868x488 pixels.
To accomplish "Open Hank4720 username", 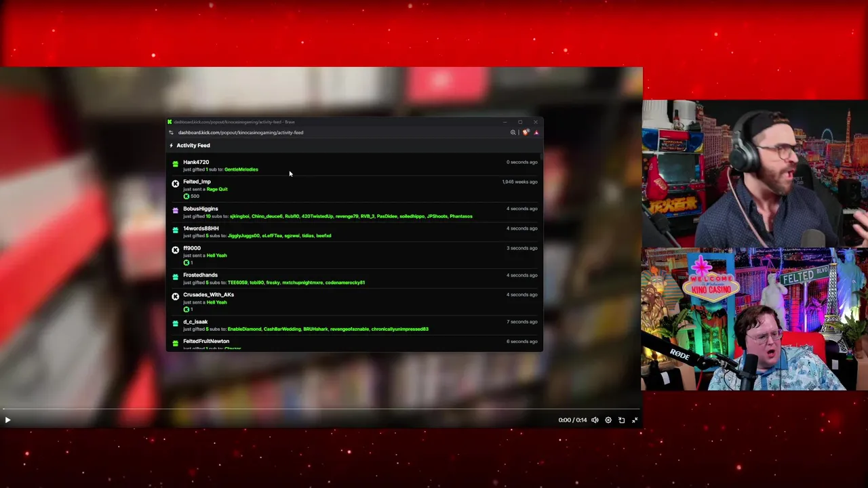I will coord(196,162).
